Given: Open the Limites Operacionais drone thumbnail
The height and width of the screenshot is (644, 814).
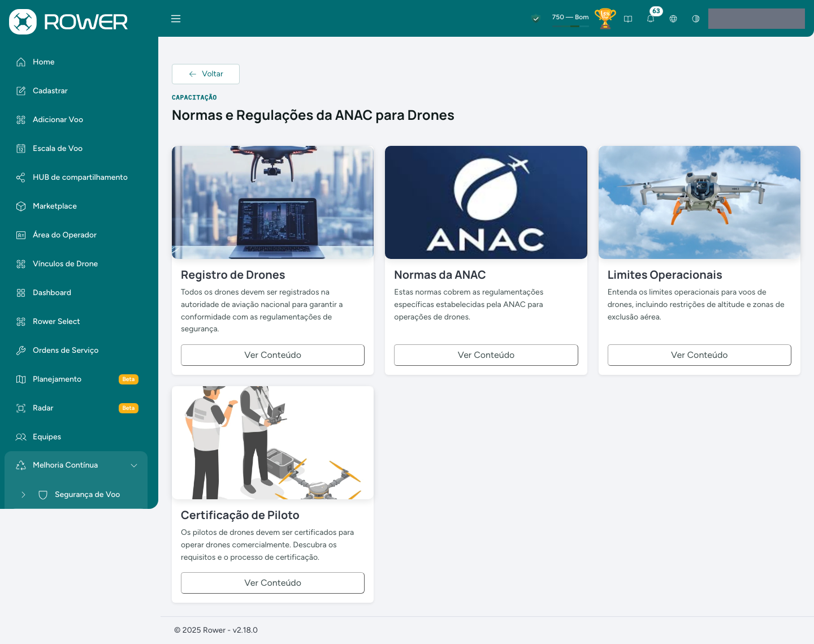Looking at the screenshot, I should tap(699, 202).
